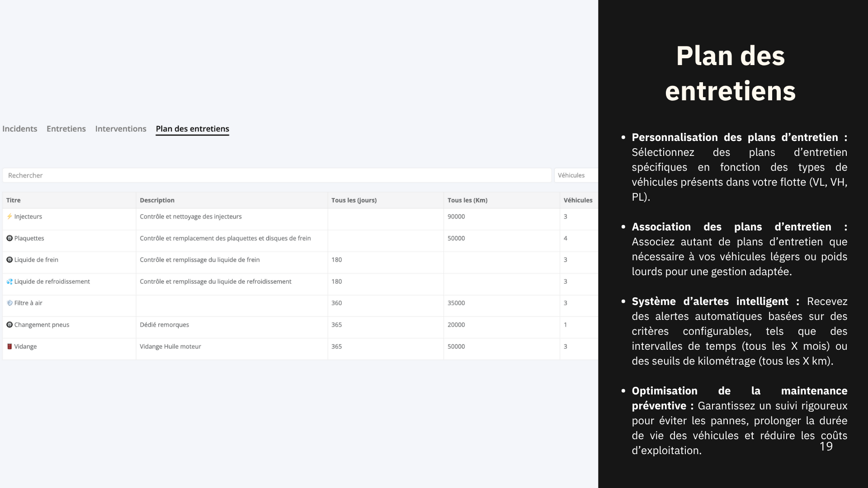868x488 pixels.
Task: Select the Dédié remorques description cell
Action: point(164,325)
